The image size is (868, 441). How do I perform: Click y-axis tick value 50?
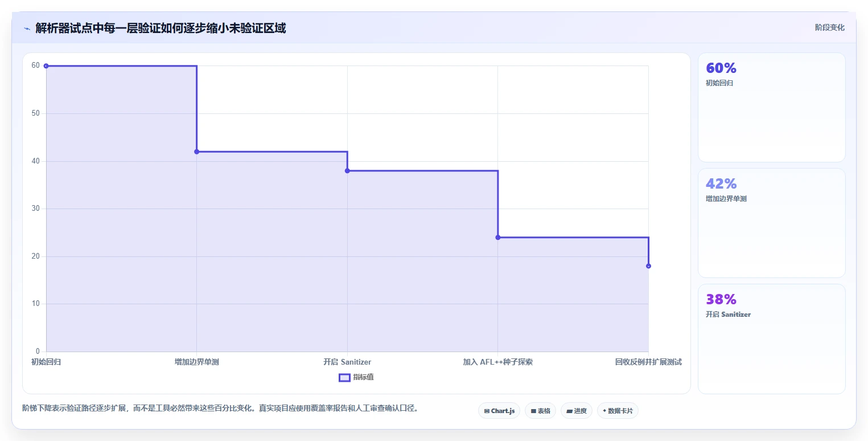point(35,113)
